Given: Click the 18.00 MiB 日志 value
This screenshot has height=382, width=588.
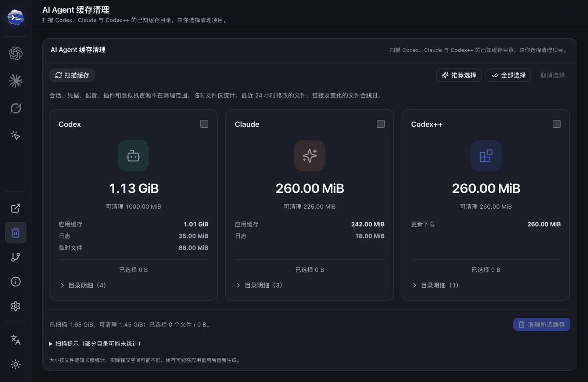Looking at the screenshot, I should click(370, 236).
